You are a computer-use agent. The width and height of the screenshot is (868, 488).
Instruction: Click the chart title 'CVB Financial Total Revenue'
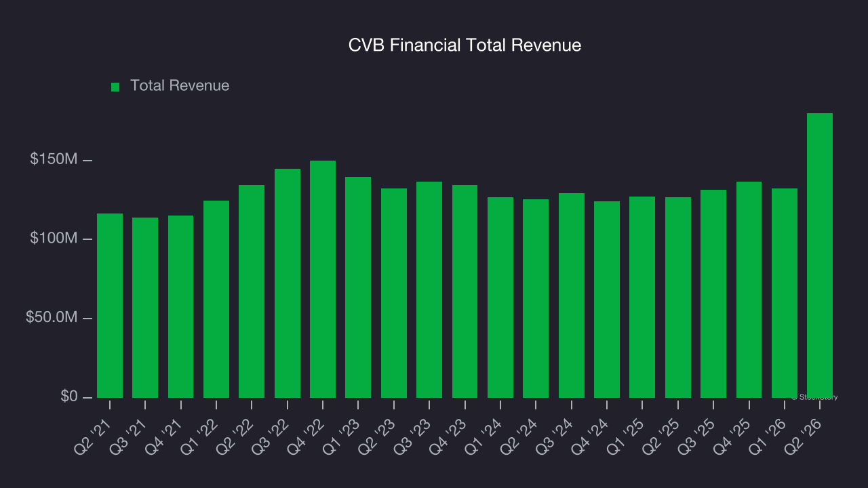click(x=465, y=45)
